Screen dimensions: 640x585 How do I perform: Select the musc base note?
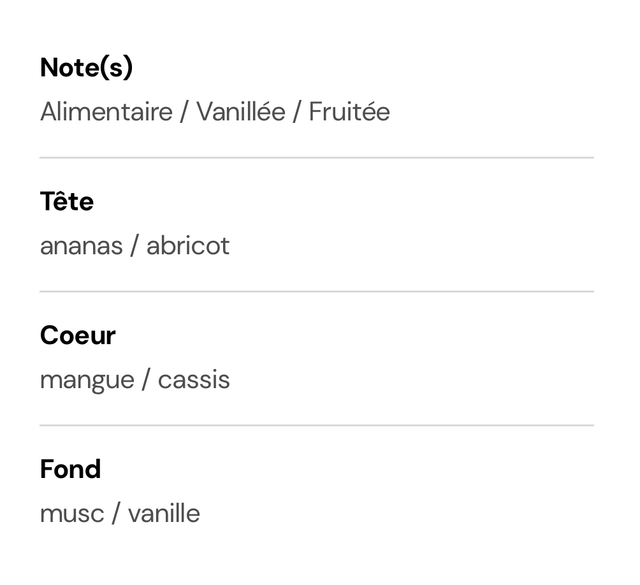point(72,514)
